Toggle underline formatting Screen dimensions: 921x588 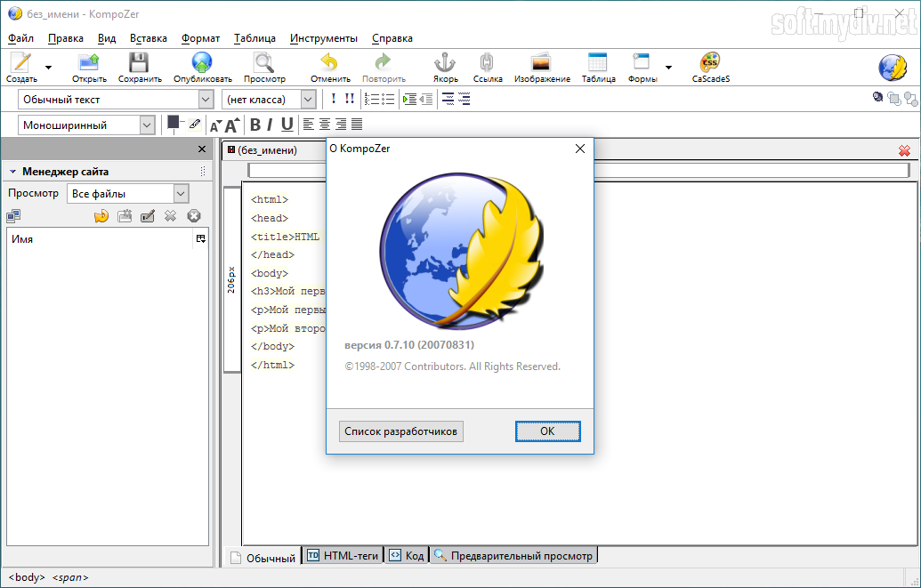coord(287,125)
